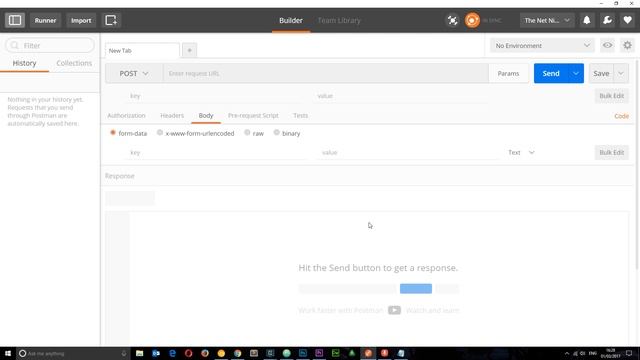Switch to the Builder tab
640x360 pixels.
pyautogui.click(x=291, y=20)
